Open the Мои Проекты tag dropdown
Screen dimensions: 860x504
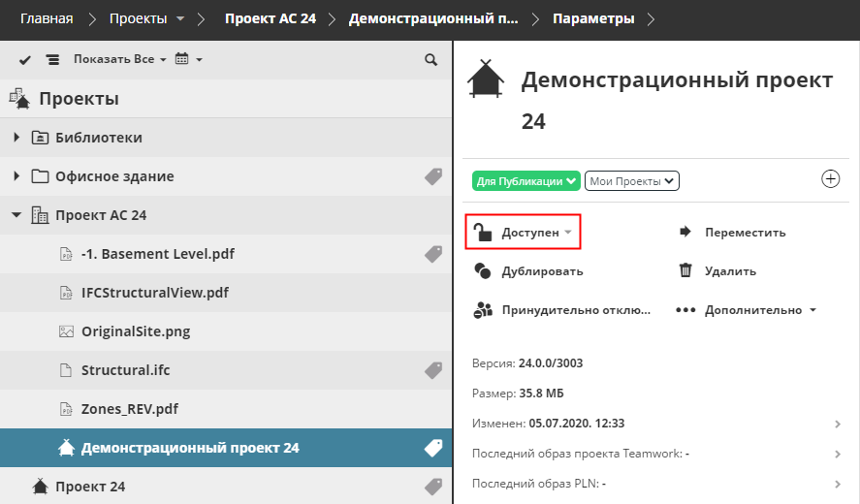click(x=632, y=181)
